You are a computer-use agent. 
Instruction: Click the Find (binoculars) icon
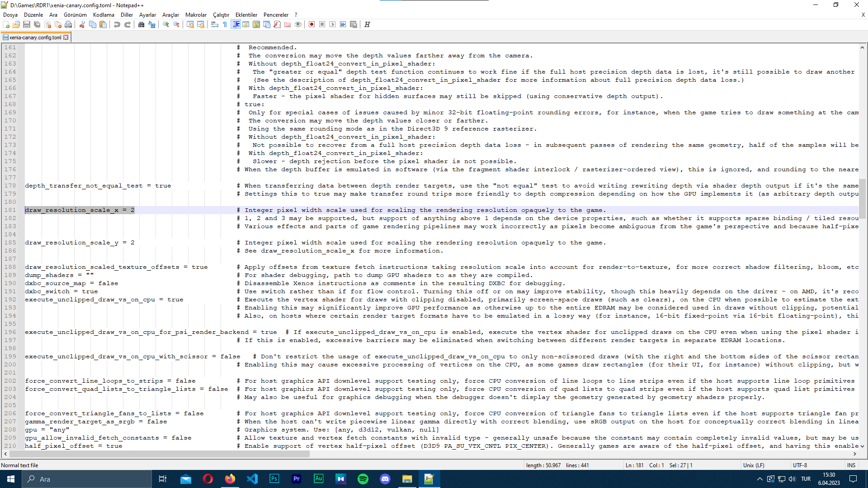click(x=142, y=24)
